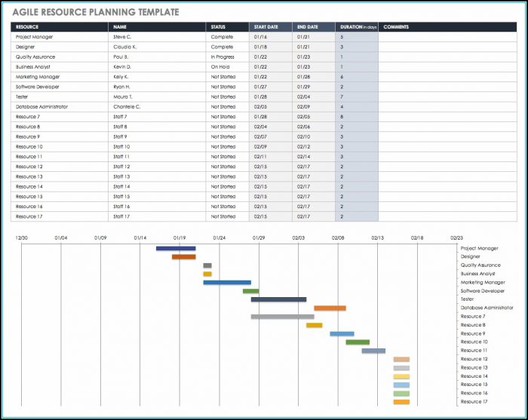Click the Resource 7 Gantt bar
The image size is (528, 420).
pyautogui.click(x=283, y=317)
